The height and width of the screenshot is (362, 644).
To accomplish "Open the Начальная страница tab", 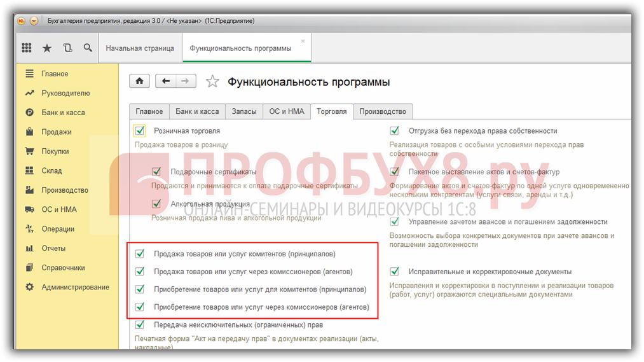I will pos(140,48).
